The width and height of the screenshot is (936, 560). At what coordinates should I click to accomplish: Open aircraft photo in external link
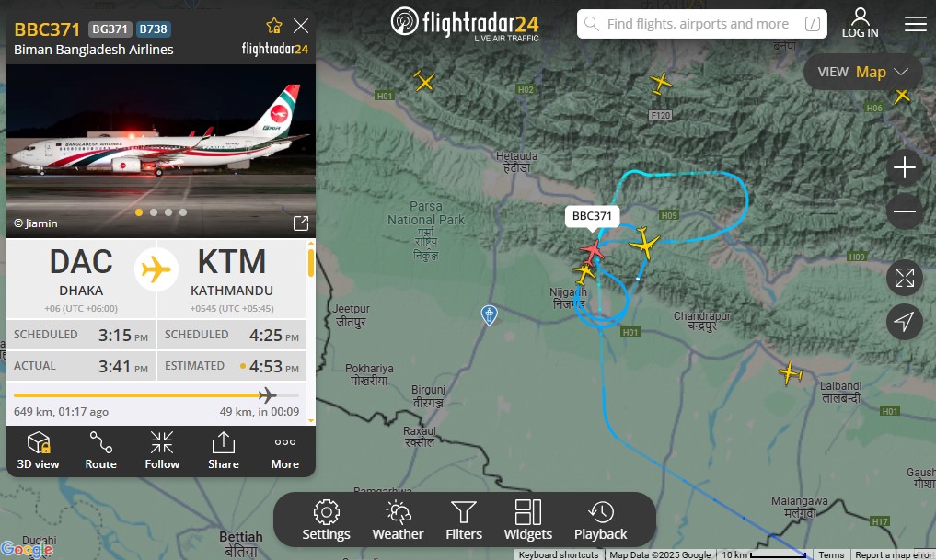click(301, 223)
